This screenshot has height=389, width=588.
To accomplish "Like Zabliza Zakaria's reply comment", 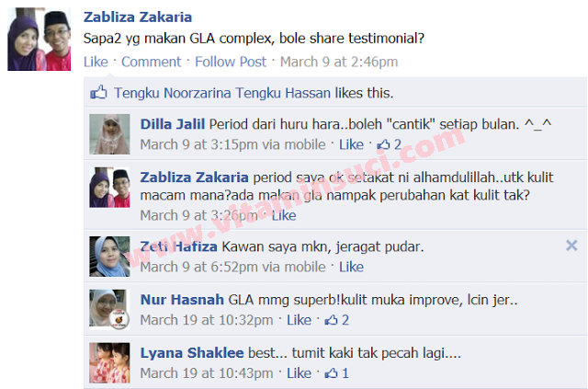I will point(284,215).
